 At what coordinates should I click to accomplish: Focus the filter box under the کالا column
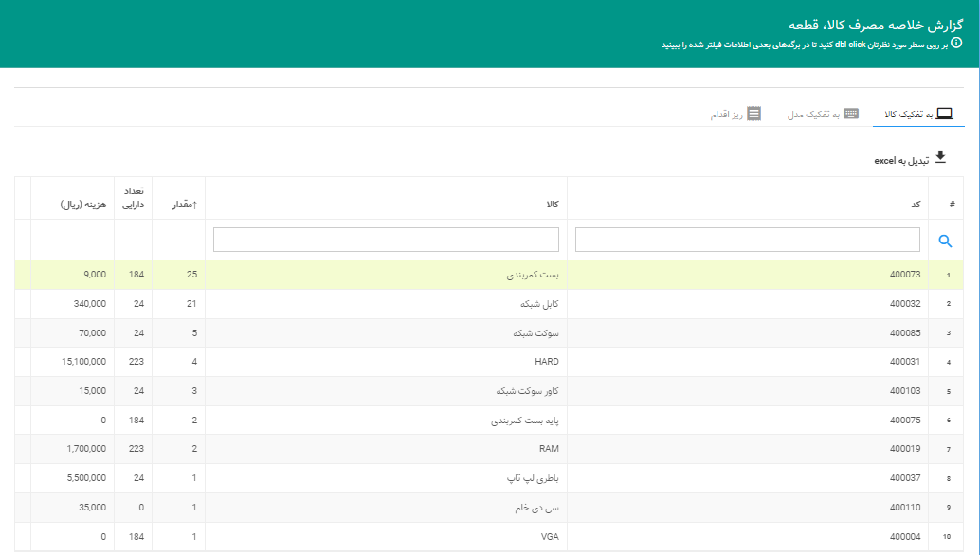(x=386, y=241)
